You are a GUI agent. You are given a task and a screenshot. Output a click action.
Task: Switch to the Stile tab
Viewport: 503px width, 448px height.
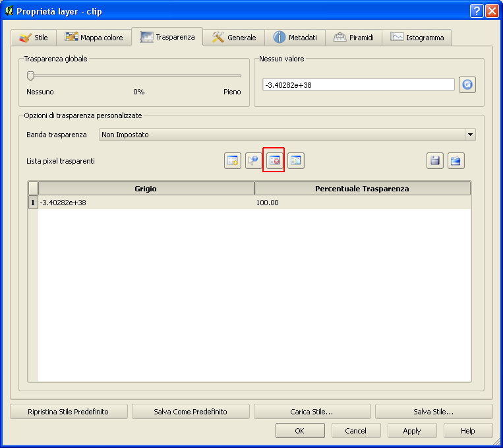point(34,38)
